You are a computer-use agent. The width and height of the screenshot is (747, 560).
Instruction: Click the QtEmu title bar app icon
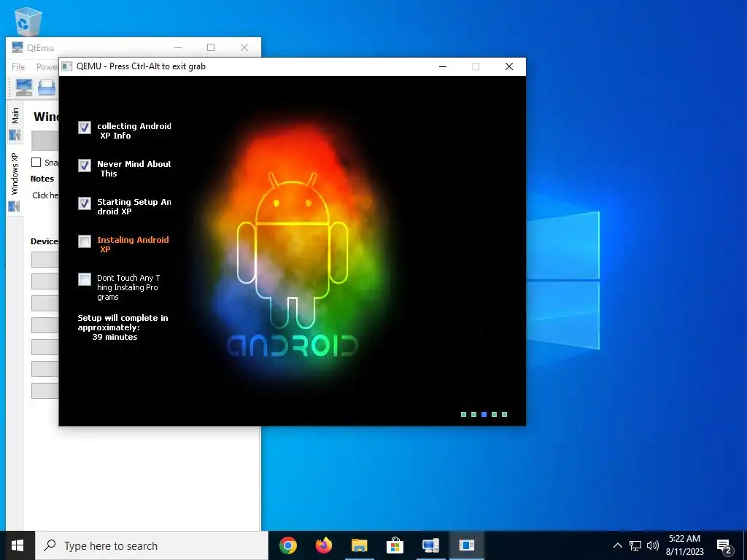pos(18,47)
